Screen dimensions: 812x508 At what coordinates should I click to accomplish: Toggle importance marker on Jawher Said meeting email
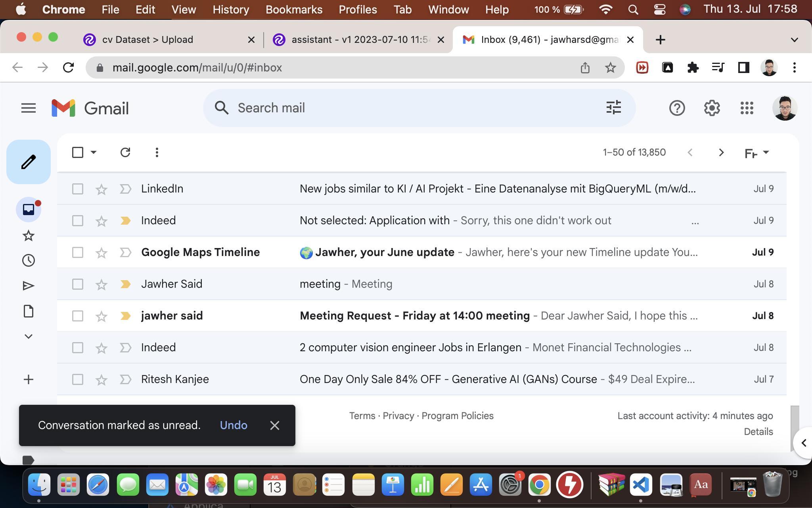(x=125, y=284)
